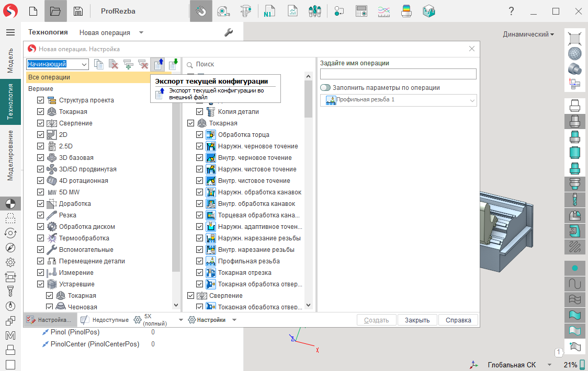Click the Import configuration icon with green arrow

coord(173,64)
